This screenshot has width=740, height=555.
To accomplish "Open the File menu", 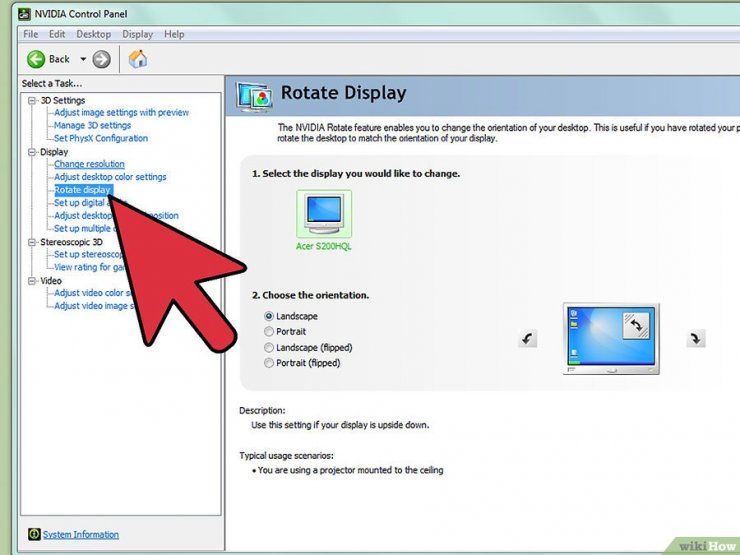I will point(31,34).
